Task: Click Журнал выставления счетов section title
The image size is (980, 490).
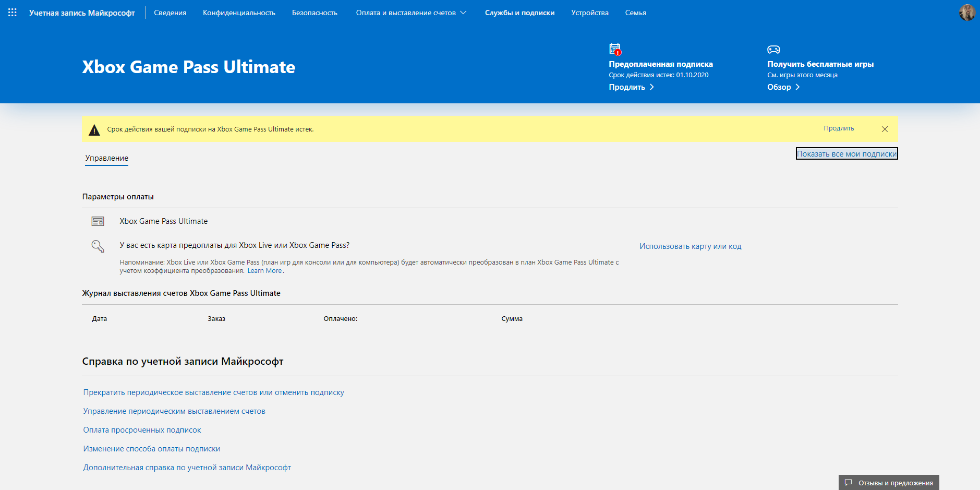Action: 182,293
